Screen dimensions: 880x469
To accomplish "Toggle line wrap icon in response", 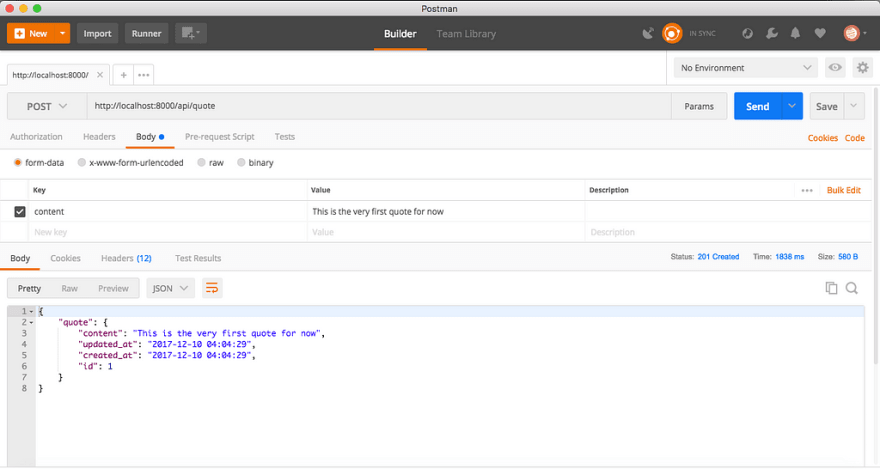I will 212,288.
